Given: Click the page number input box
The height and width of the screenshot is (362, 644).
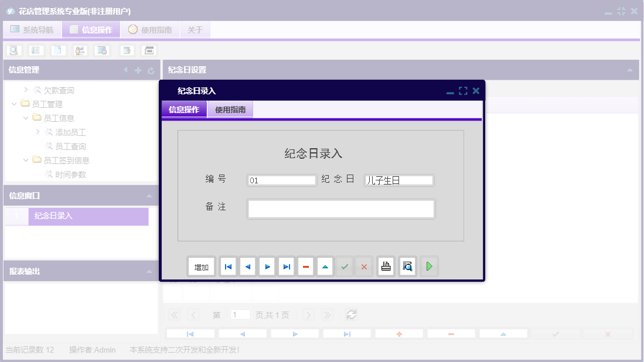Looking at the screenshot, I should click(x=240, y=314).
